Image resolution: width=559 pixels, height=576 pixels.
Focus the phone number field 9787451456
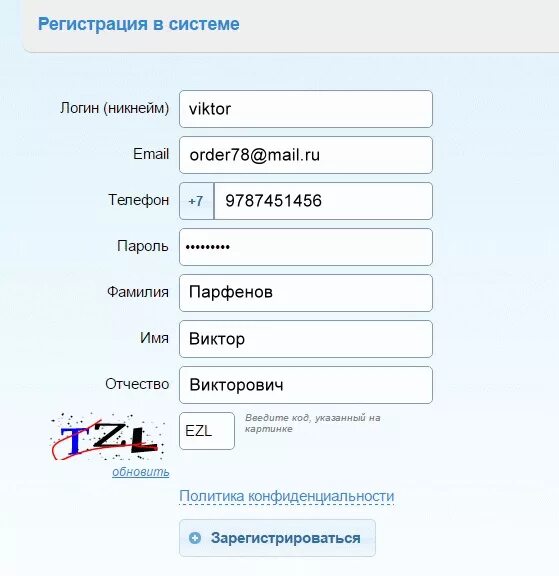323,201
